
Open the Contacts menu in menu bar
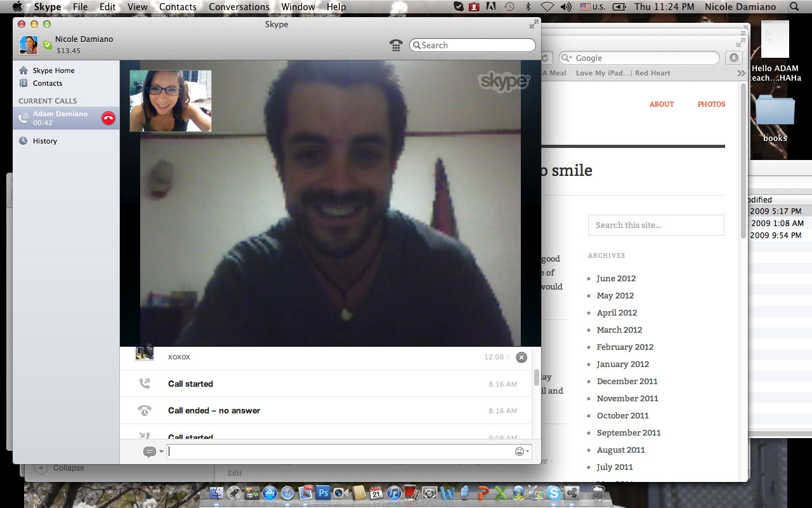pyautogui.click(x=178, y=7)
